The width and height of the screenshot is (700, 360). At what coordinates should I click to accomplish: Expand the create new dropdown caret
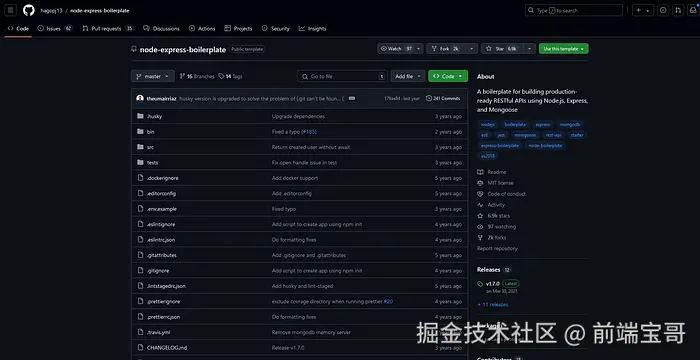[649, 10]
